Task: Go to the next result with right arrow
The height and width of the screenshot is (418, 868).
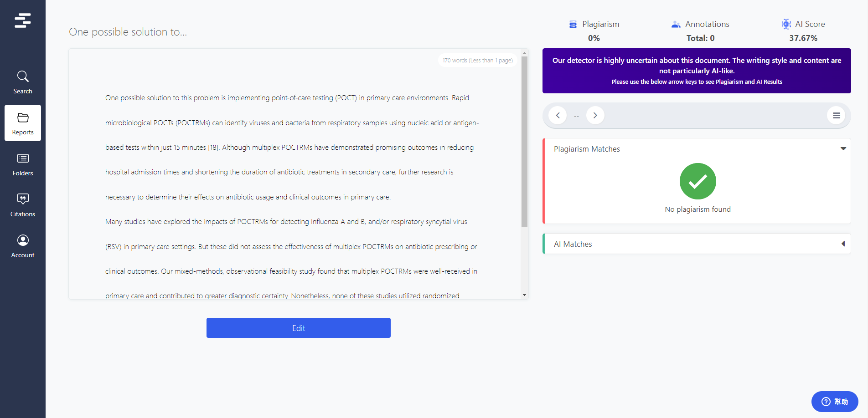Action: pyautogui.click(x=595, y=115)
